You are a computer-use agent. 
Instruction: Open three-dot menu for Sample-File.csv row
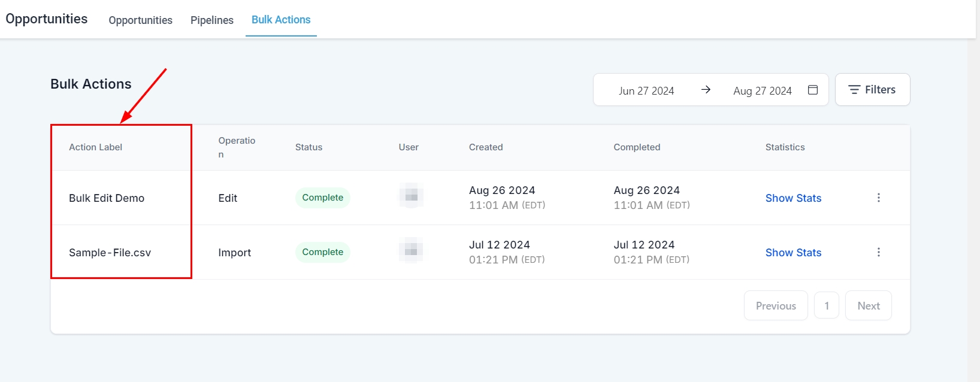(x=878, y=252)
